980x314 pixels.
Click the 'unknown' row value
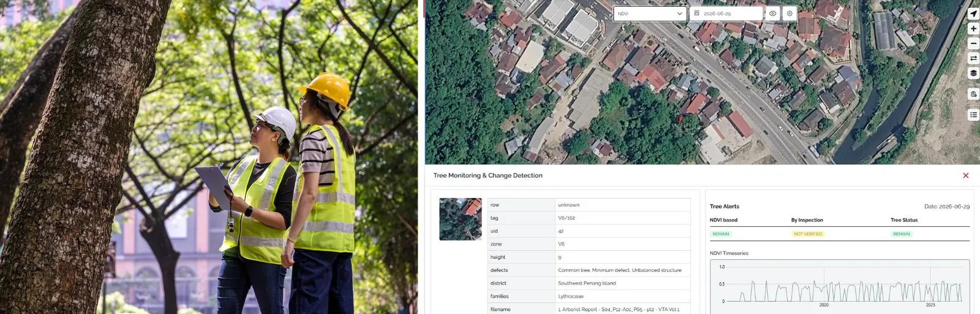(568, 205)
